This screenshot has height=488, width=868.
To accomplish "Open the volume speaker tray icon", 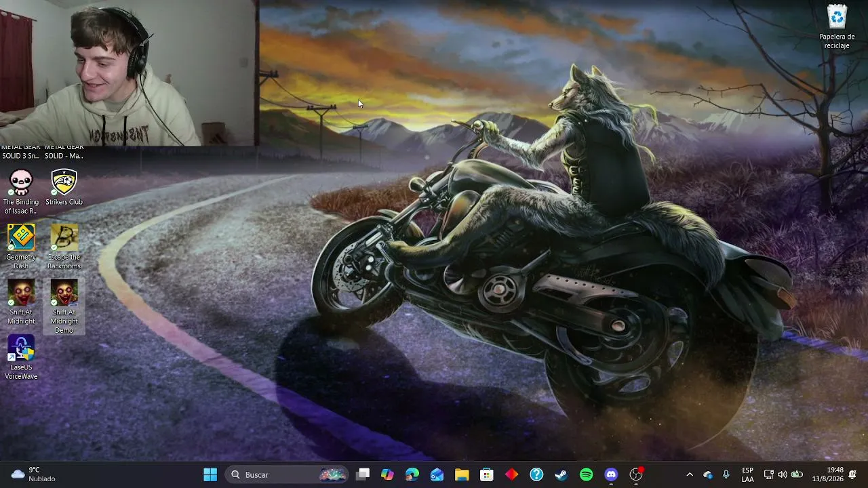I will [783, 474].
